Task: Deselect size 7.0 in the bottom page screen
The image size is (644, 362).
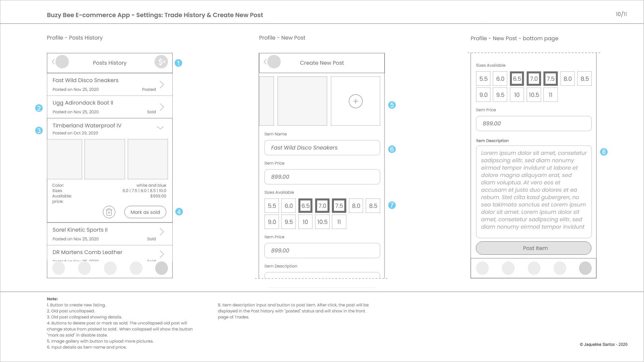Action: click(x=534, y=79)
